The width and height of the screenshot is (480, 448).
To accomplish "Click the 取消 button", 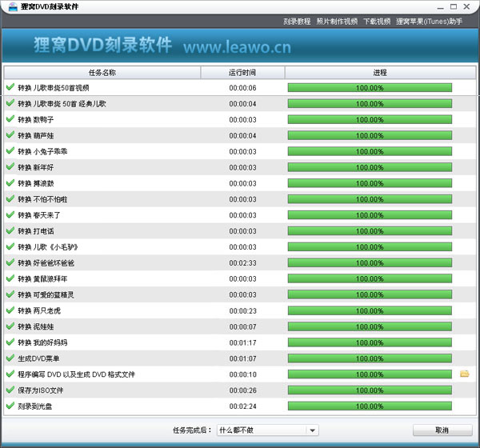I will (442, 430).
